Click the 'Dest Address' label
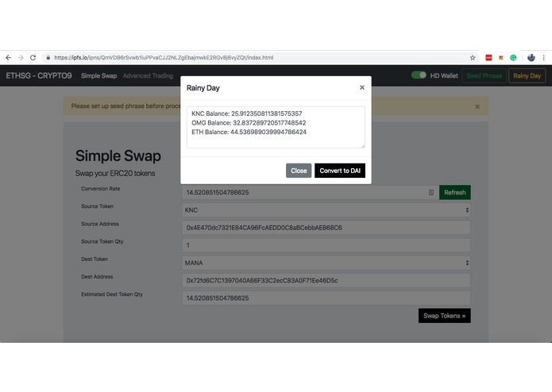This screenshot has height=392, width=552. (97, 276)
